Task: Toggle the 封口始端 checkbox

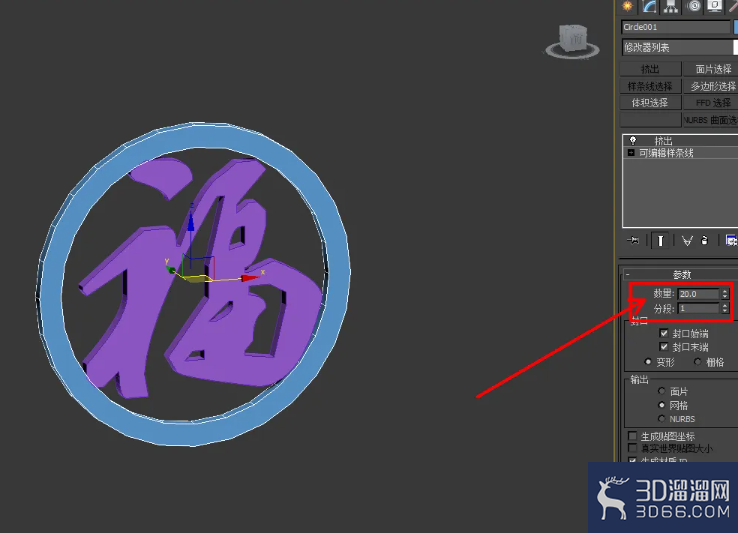Action: click(x=664, y=333)
